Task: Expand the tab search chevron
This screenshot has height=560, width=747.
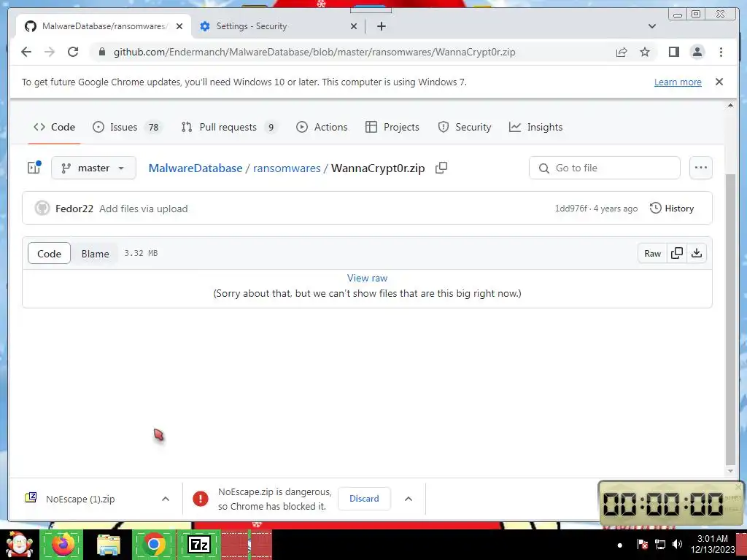Action: [652, 26]
